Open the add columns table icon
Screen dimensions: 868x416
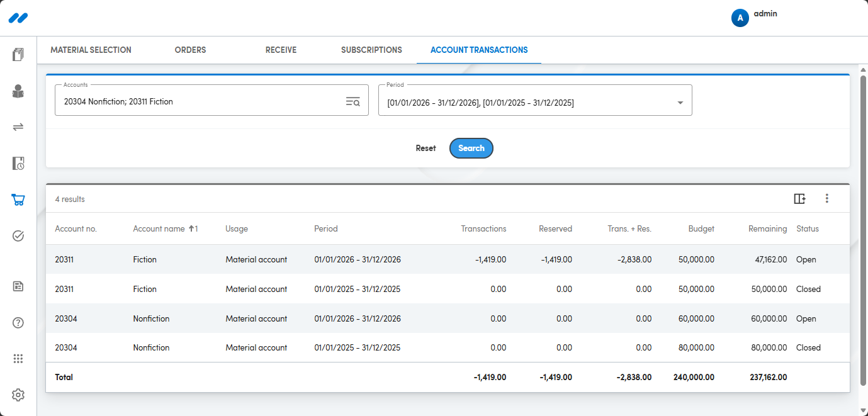(x=799, y=199)
